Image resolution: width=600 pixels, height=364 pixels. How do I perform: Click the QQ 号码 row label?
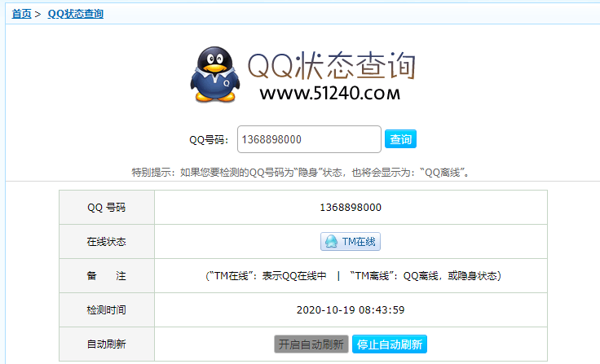click(106, 207)
